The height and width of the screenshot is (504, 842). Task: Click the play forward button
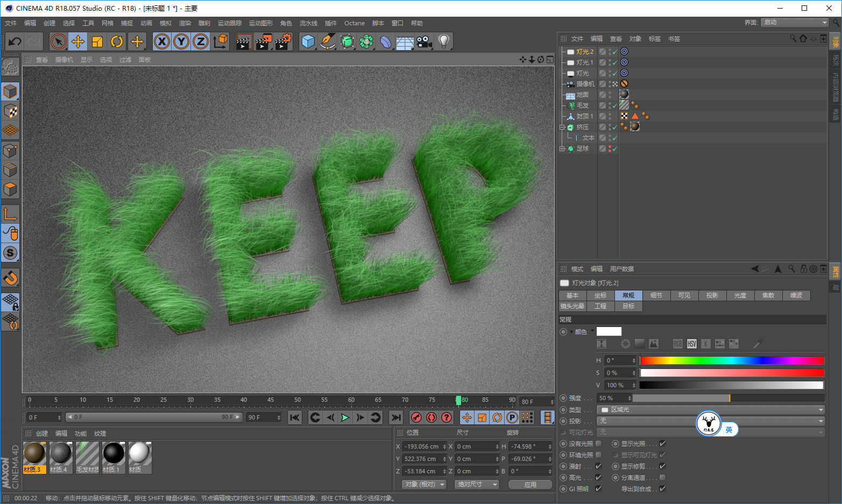[x=345, y=417]
